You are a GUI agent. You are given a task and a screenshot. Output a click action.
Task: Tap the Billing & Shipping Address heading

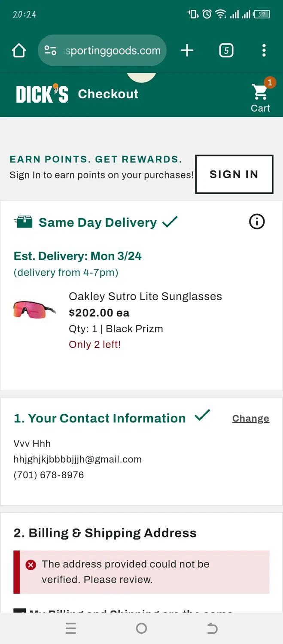pyautogui.click(x=105, y=533)
